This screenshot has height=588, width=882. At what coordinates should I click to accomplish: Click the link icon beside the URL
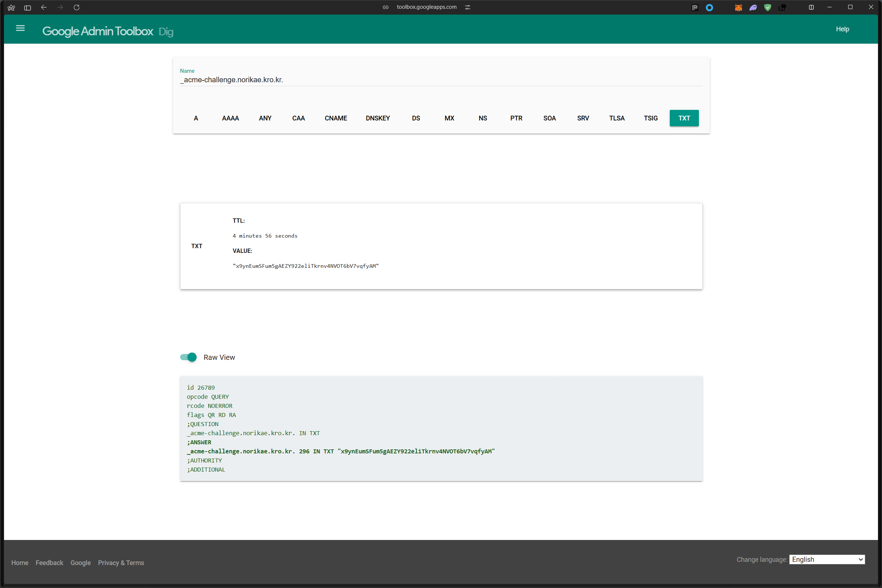(x=385, y=7)
